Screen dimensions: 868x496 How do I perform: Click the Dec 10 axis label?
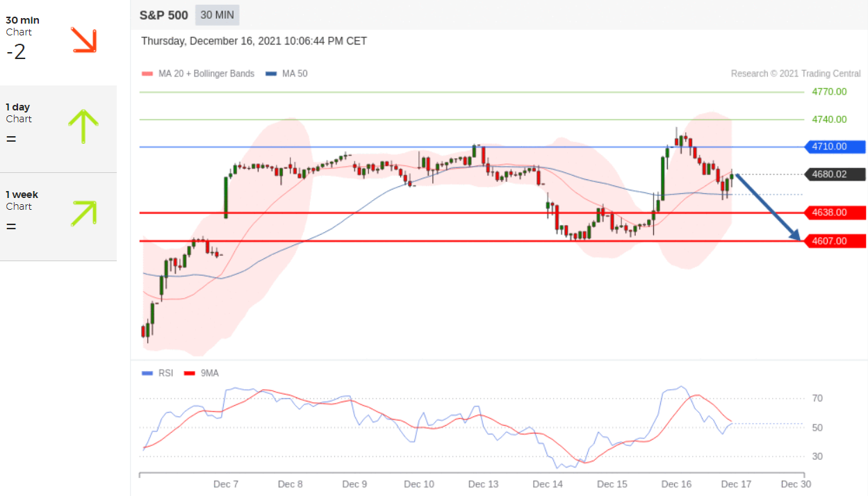(419, 484)
